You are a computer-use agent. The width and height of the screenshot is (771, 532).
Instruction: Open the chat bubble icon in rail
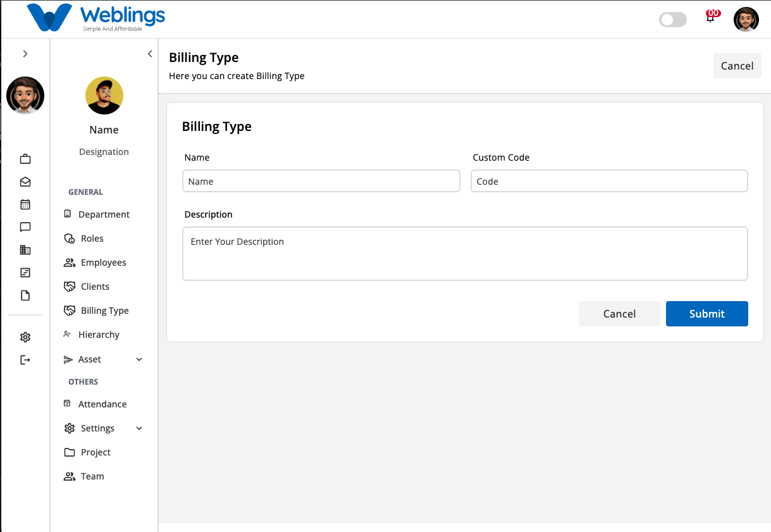pos(25,227)
